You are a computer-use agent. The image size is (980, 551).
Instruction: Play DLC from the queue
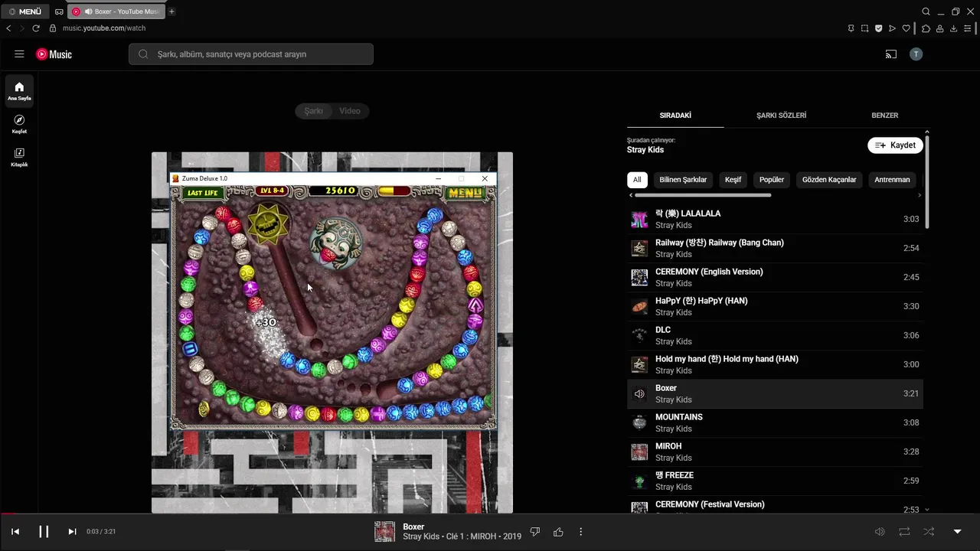pyautogui.click(x=775, y=335)
